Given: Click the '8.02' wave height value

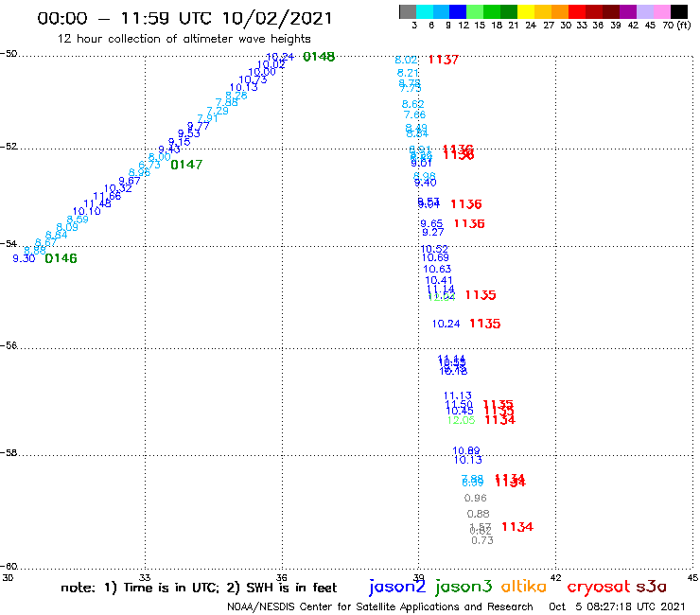Looking at the screenshot, I should (406, 60).
